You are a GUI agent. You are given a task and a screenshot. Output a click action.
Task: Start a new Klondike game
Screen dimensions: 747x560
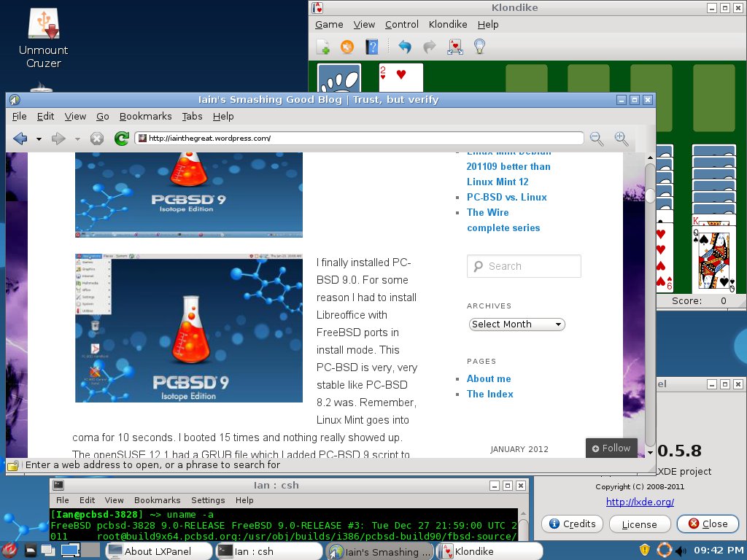(323, 46)
